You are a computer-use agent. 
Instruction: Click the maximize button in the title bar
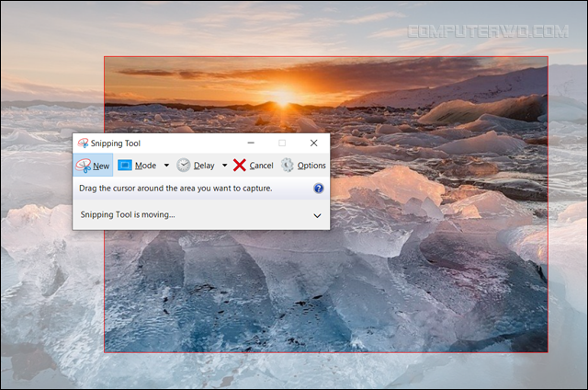coord(282,143)
